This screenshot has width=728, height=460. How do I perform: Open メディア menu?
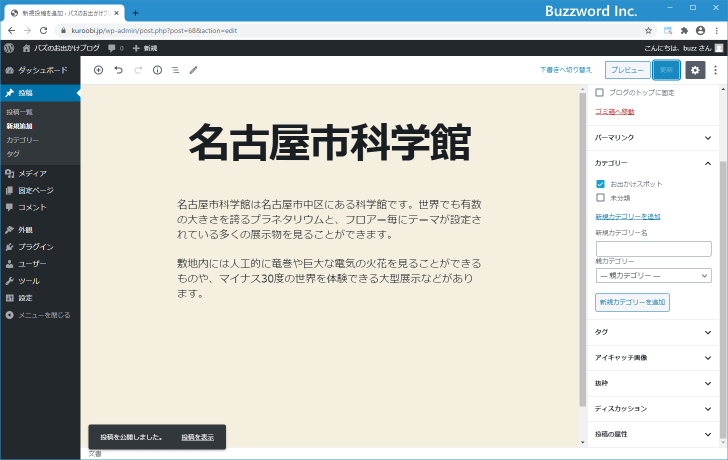pos(40,173)
